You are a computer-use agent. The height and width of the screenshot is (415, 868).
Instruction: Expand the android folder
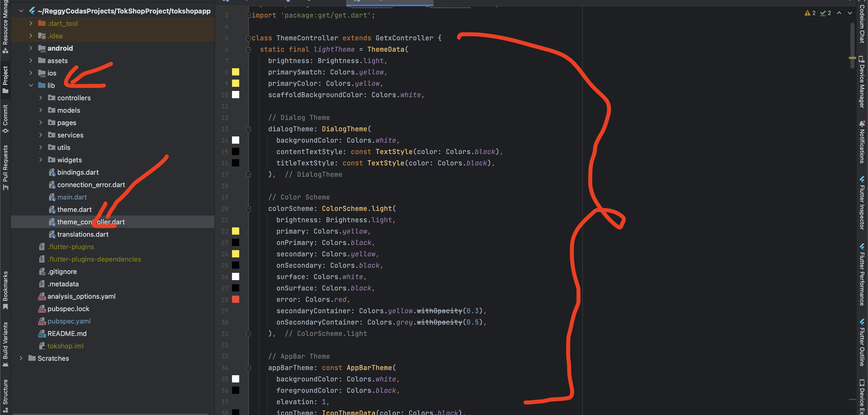[x=31, y=48]
